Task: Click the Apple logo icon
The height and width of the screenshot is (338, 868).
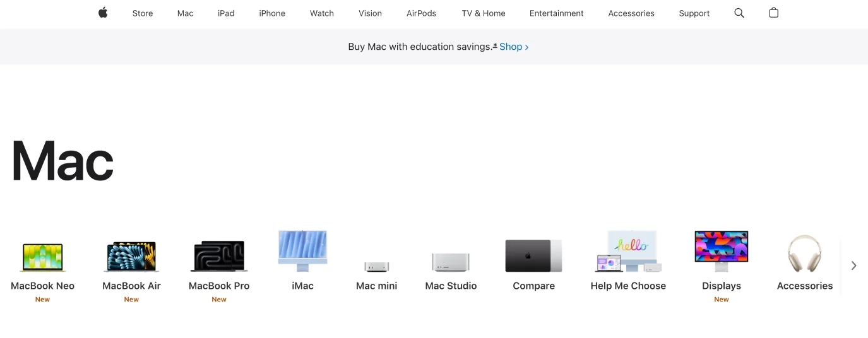Action: 103,13
